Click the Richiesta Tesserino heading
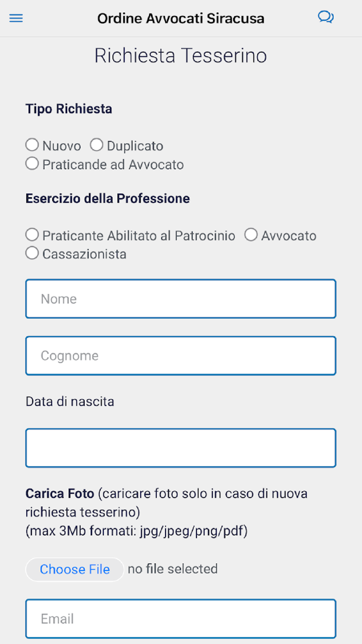The height and width of the screenshot is (644, 362). tap(180, 55)
